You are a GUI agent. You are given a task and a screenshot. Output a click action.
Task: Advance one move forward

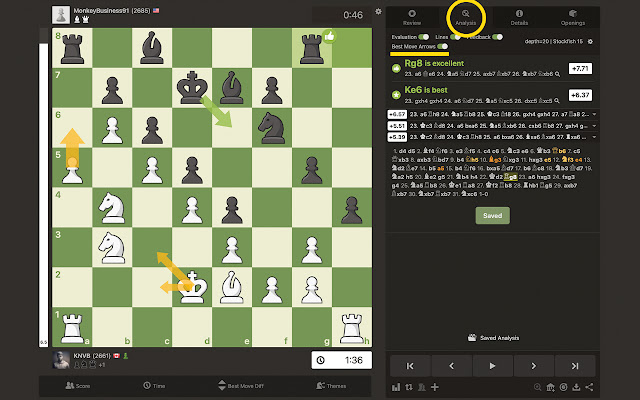pos(534,366)
